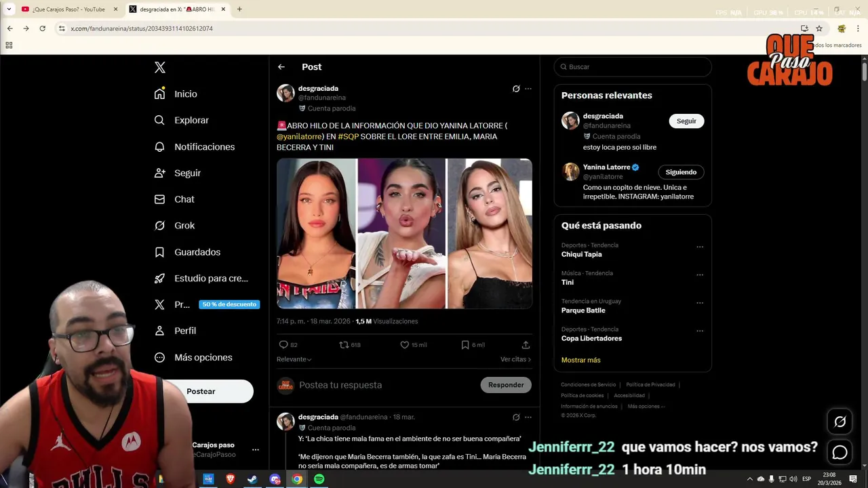The width and height of the screenshot is (868, 488).
Task: Expand the Relevante sort dropdown
Action: 294,359
